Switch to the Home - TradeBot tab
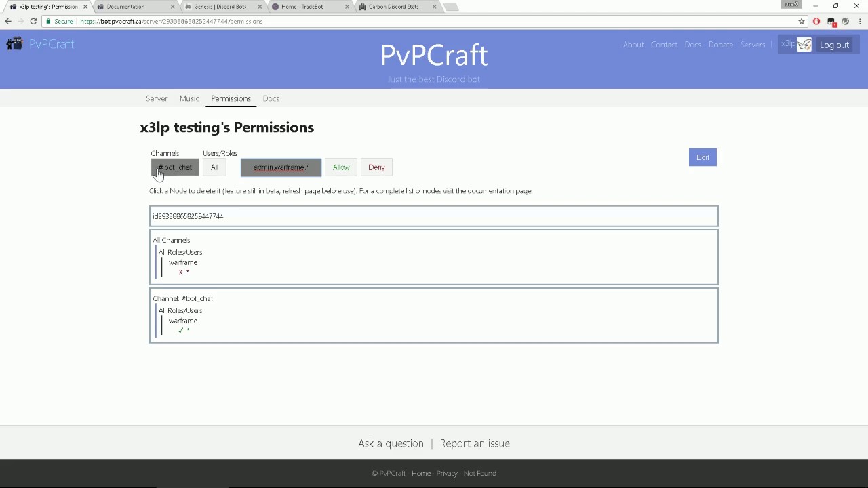The height and width of the screenshot is (488, 868). click(x=302, y=7)
